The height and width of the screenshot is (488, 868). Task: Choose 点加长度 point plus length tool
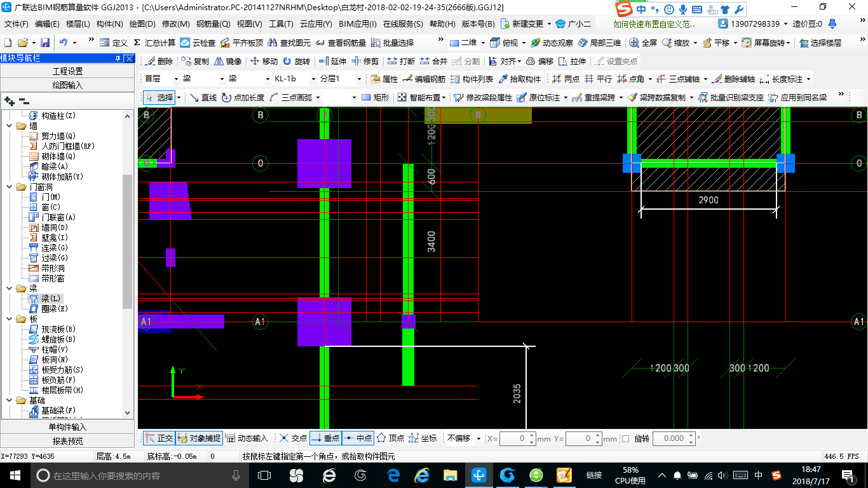click(x=243, y=97)
